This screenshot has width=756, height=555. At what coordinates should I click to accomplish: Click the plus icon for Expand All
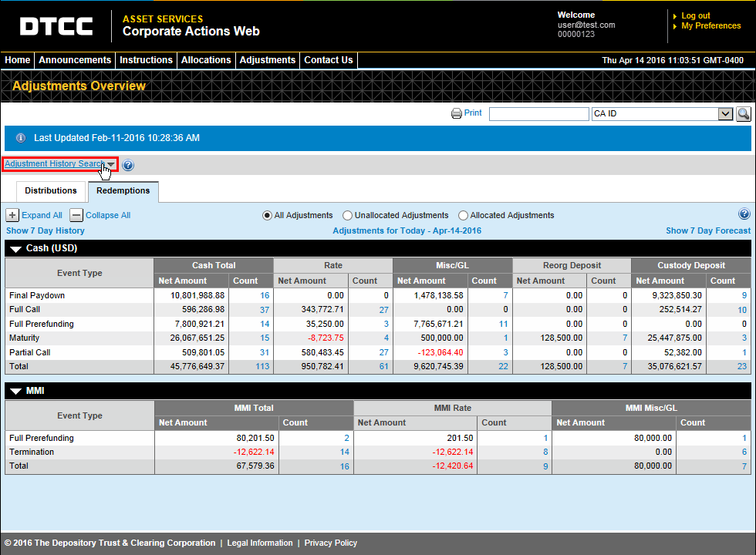pos(12,215)
